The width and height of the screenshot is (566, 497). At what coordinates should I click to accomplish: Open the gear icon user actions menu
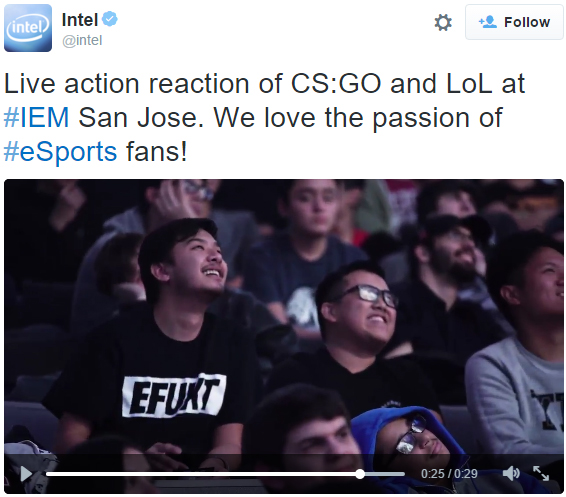pos(443,22)
